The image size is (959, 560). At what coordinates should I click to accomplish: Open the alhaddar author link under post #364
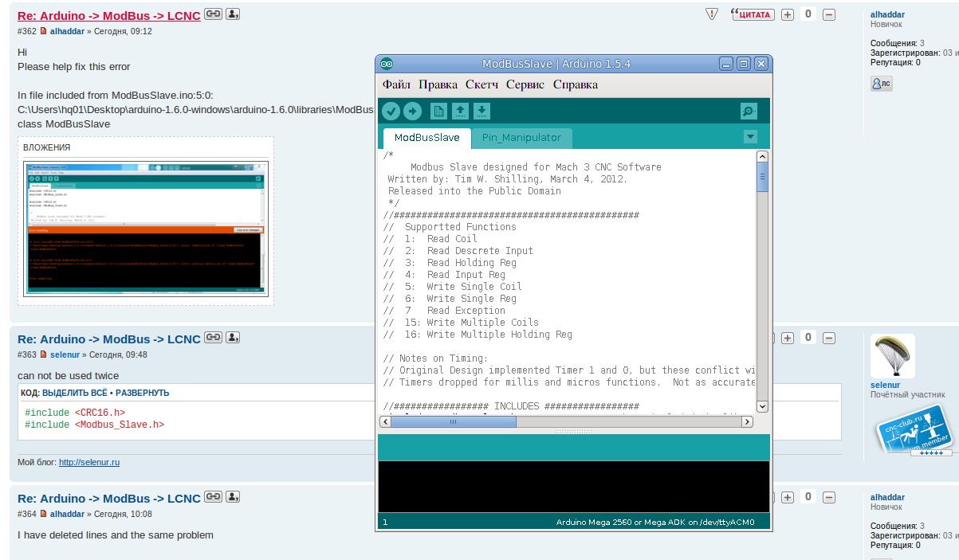(67, 515)
